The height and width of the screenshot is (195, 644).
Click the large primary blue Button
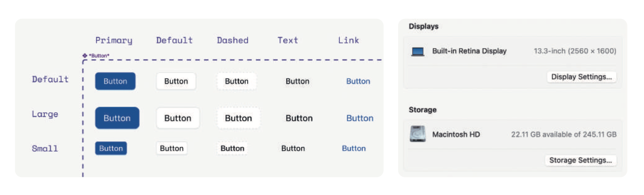pyautogui.click(x=117, y=118)
